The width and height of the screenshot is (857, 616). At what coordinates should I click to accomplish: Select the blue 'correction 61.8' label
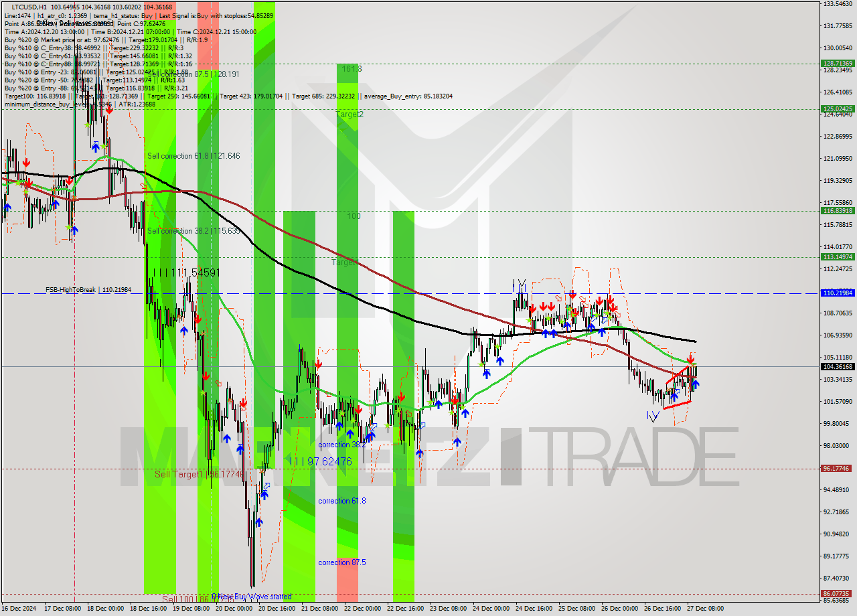pos(342,501)
